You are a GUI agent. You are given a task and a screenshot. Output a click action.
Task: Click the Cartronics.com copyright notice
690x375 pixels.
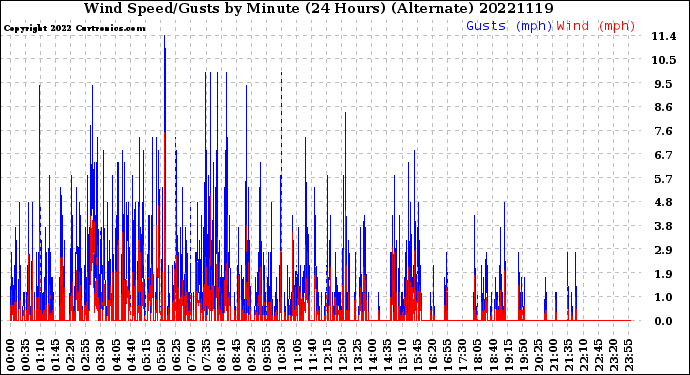click(x=74, y=28)
